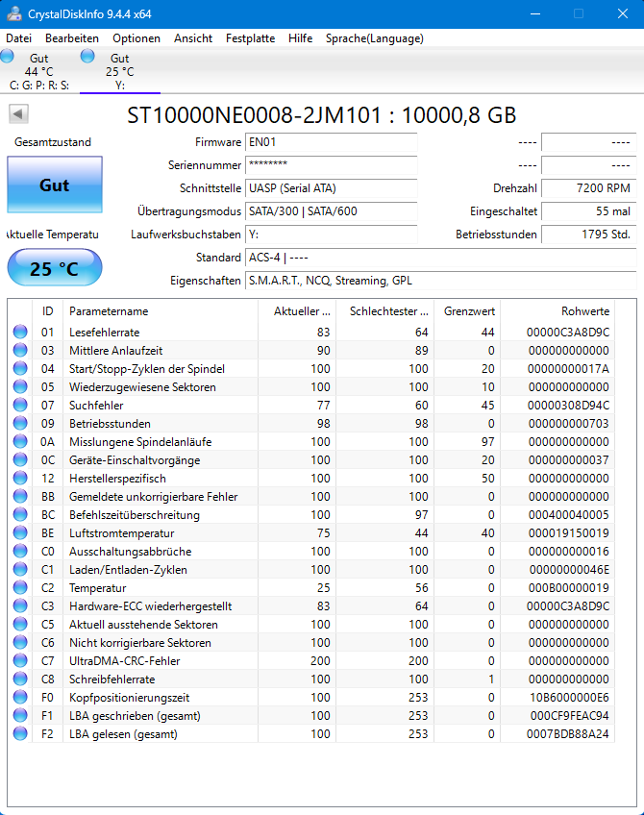Click the 25 °C temperature button
This screenshot has width=644, height=815.
point(55,268)
